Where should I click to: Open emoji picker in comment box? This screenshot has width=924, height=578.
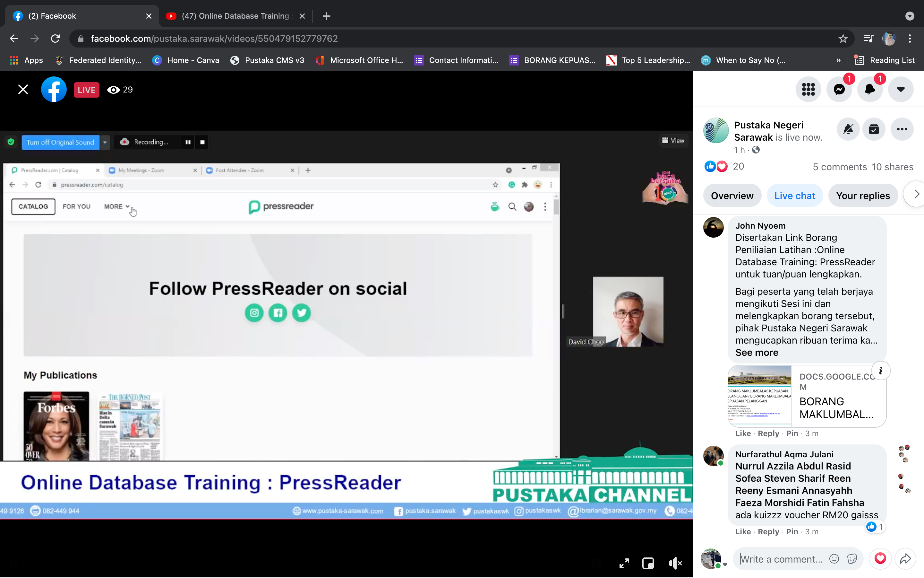tap(834, 559)
